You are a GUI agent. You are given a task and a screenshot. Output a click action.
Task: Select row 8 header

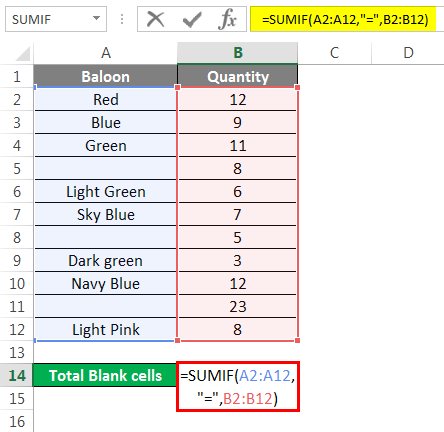pos(17,237)
